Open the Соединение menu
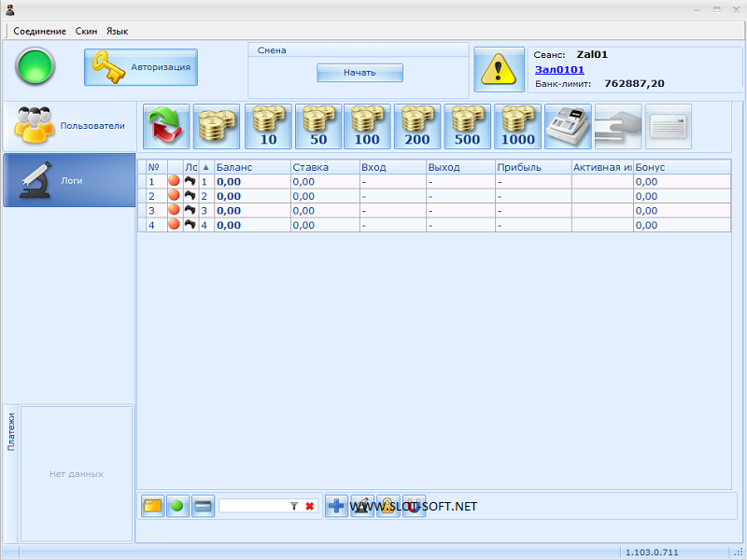The image size is (747, 560). (x=39, y=31)
